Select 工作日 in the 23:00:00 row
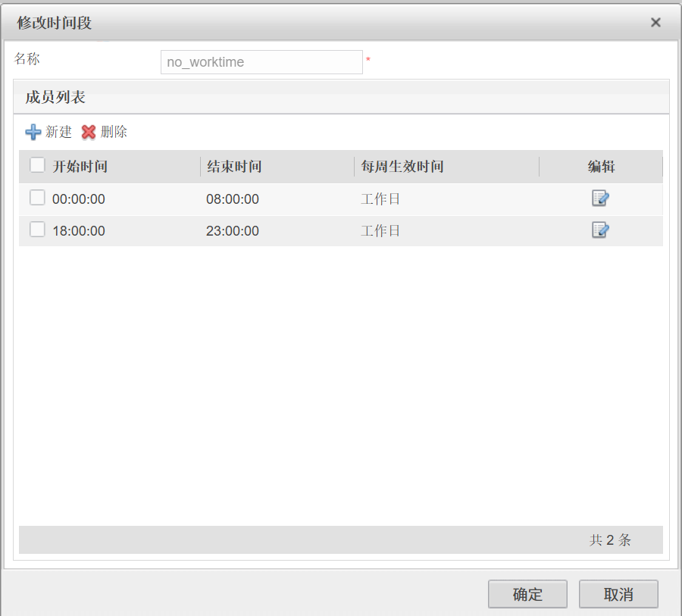This screenshot has height=616, width=682. (x=380, y=231)
